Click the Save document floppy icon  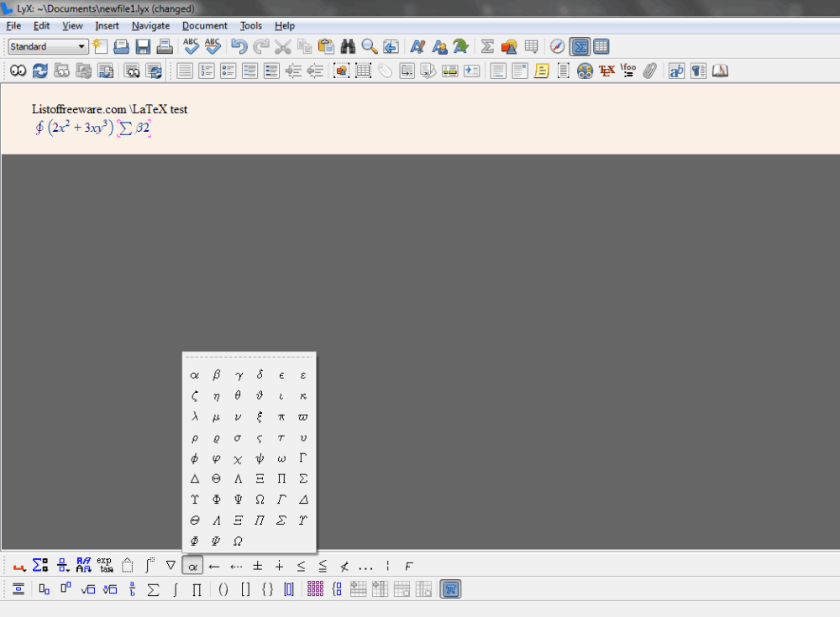(143, 47)
